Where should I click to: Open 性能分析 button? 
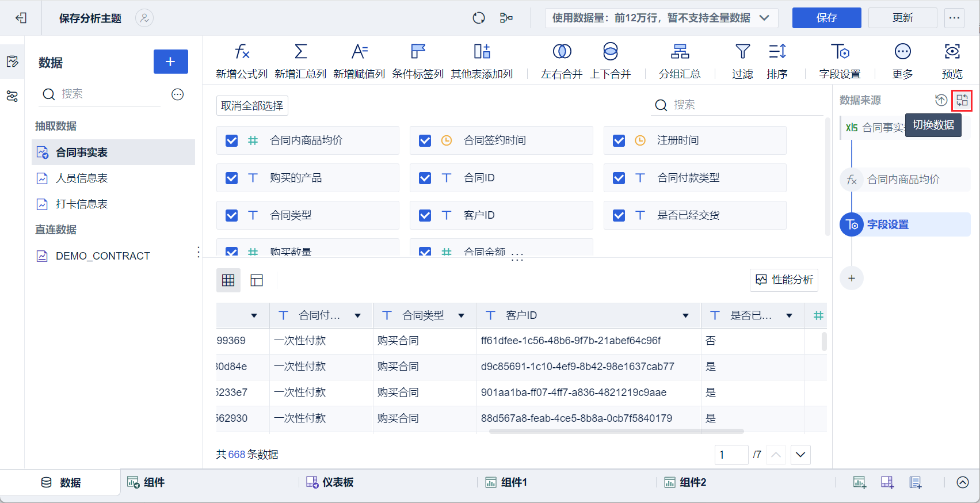click(x=784, y=280)
